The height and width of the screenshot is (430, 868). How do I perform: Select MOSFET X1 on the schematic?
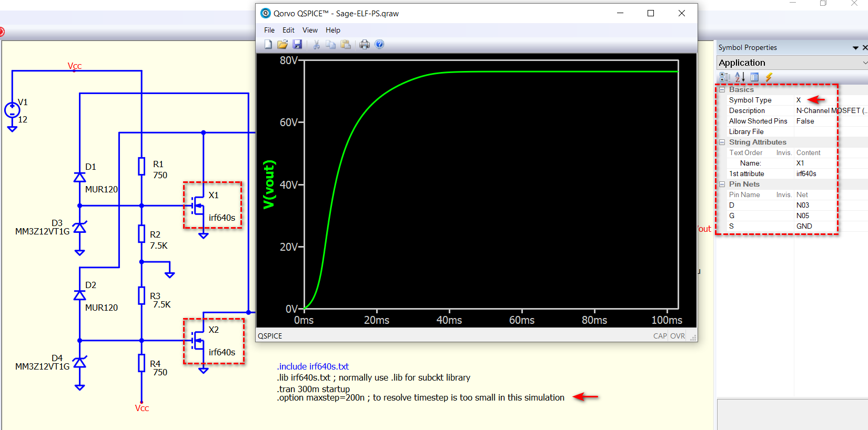pyautogui.click(x=198, y=206)
